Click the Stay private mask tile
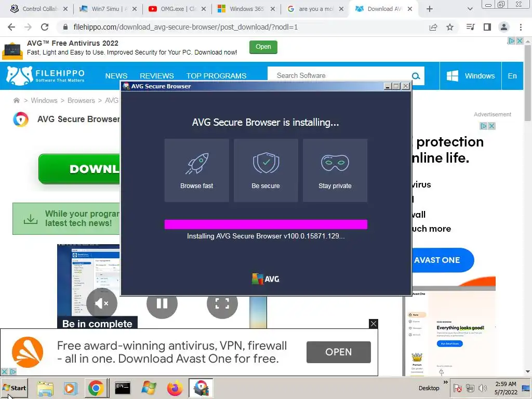Image resolution: width=532 pixels, height=399 pixels. (335, 170)
